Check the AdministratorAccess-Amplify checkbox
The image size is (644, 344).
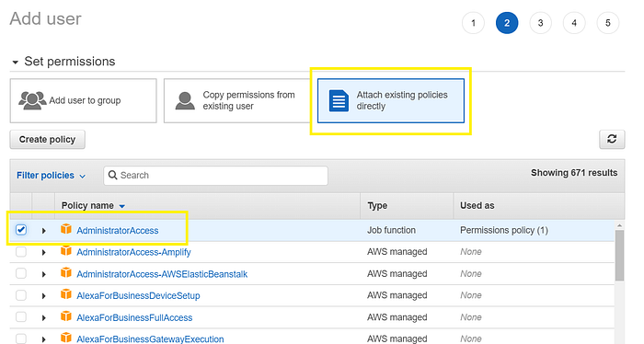pyautogui.click(x=21, y=252)
